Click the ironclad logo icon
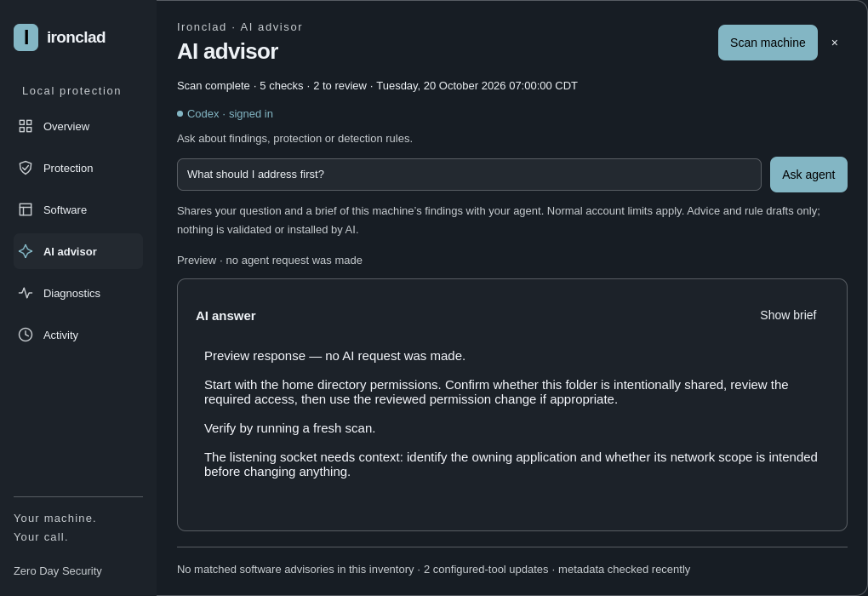This screenshot has height=596, width=868. click(26, 37)
